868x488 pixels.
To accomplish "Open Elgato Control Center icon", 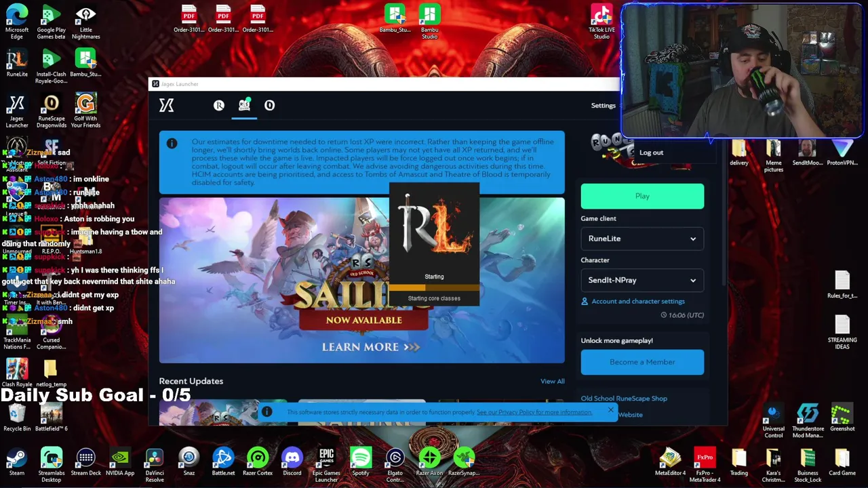I will [395, 464].
